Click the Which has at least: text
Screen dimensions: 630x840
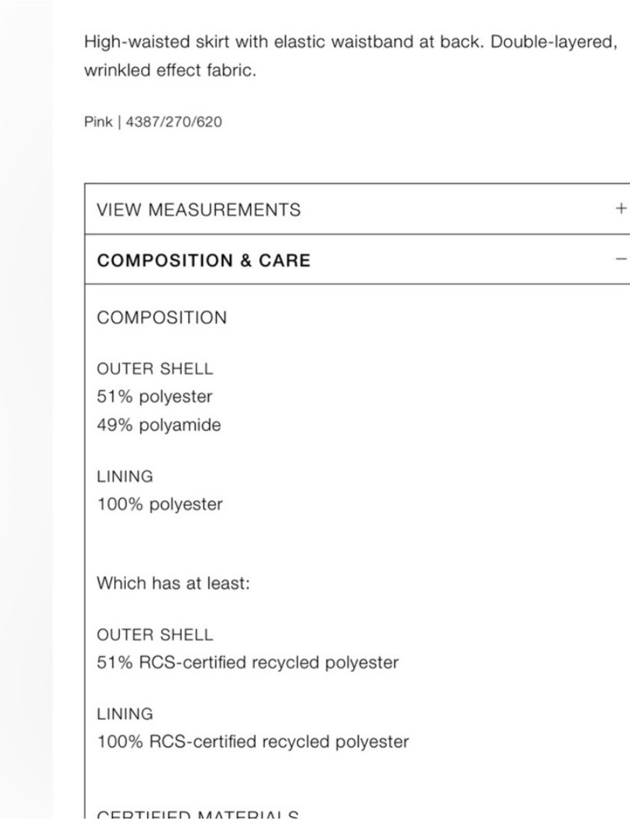(173, 583)
